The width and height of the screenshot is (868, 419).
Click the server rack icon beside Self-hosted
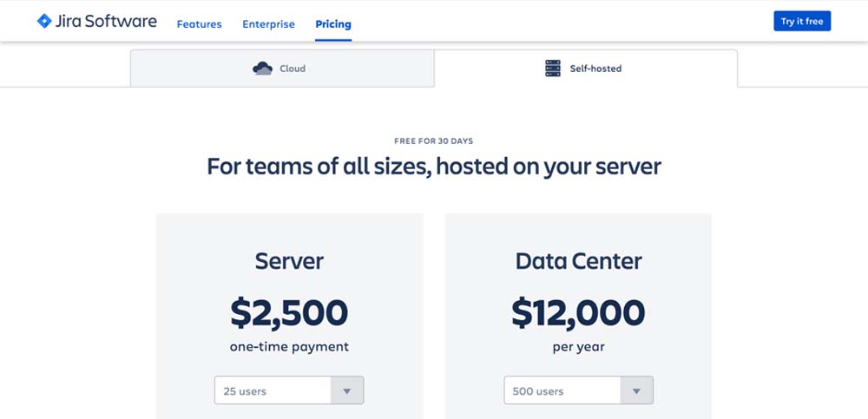click(x=553, y=69)
